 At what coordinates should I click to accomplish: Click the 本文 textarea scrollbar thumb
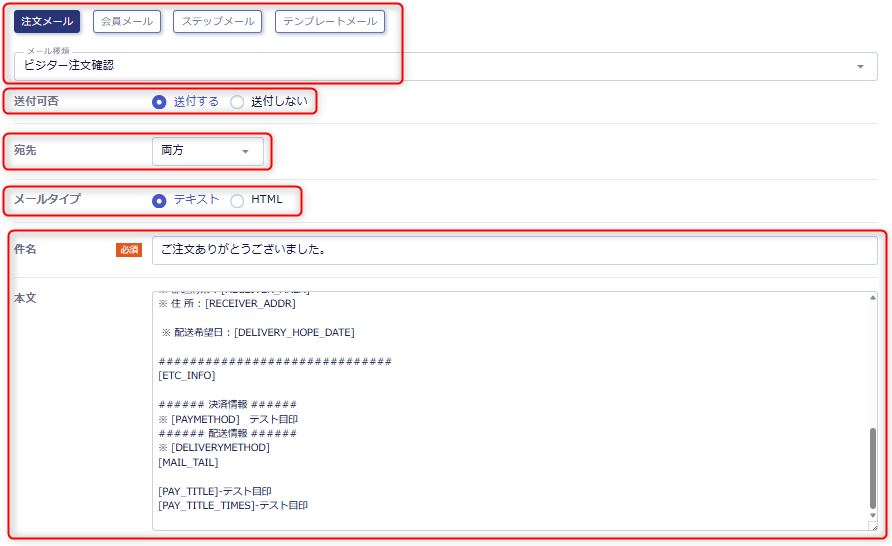click(x=872, y=469)
